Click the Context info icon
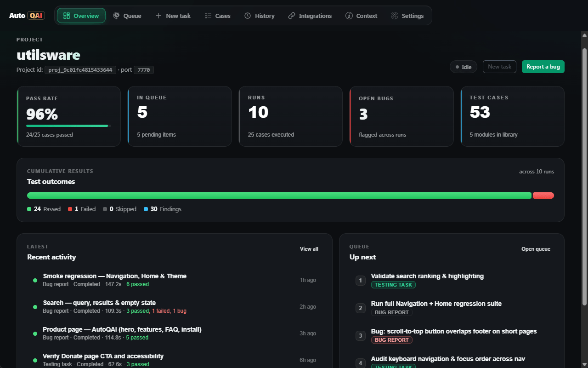The height and width of the screenshot is (368, 588). tap(349, 16)
